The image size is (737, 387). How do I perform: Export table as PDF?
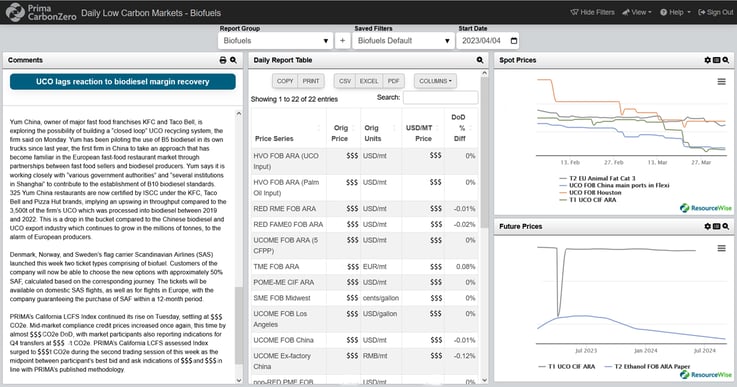point(393,81)
